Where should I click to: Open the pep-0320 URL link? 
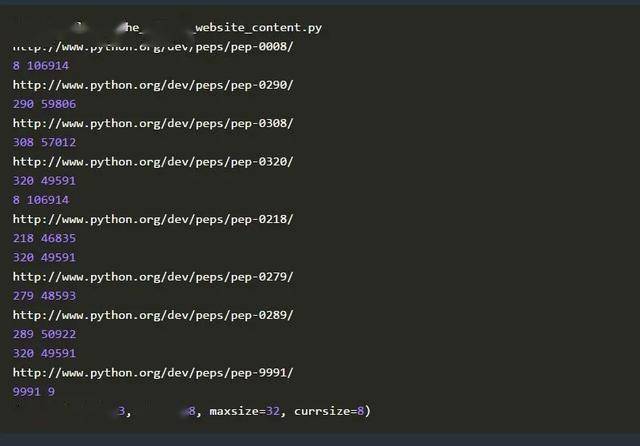click(x=152, y=161)
